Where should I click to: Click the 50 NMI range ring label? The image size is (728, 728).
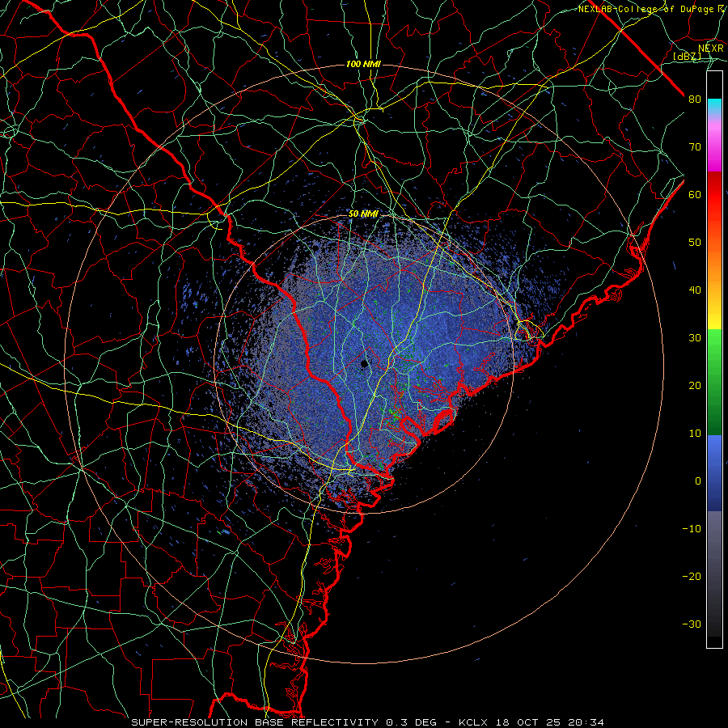point(363,214)
